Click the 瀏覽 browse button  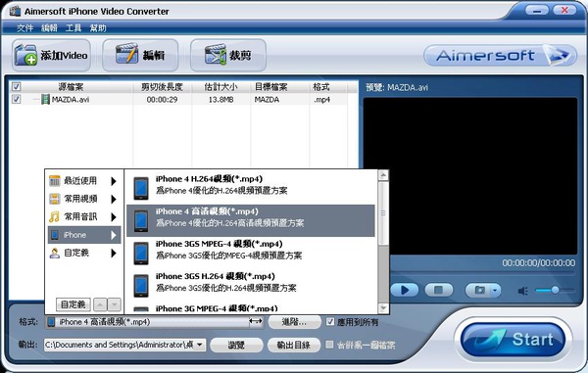click(236, 345)
